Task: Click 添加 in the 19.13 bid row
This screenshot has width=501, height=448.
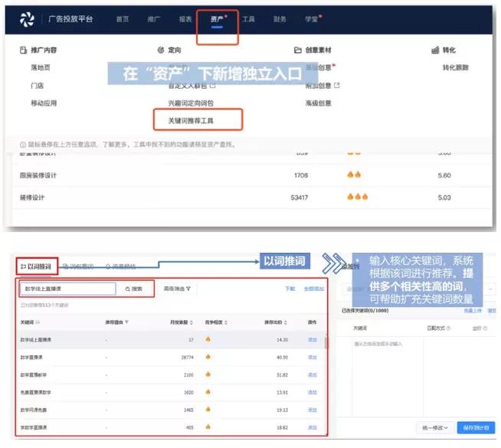Action: [x=312, y=410]
